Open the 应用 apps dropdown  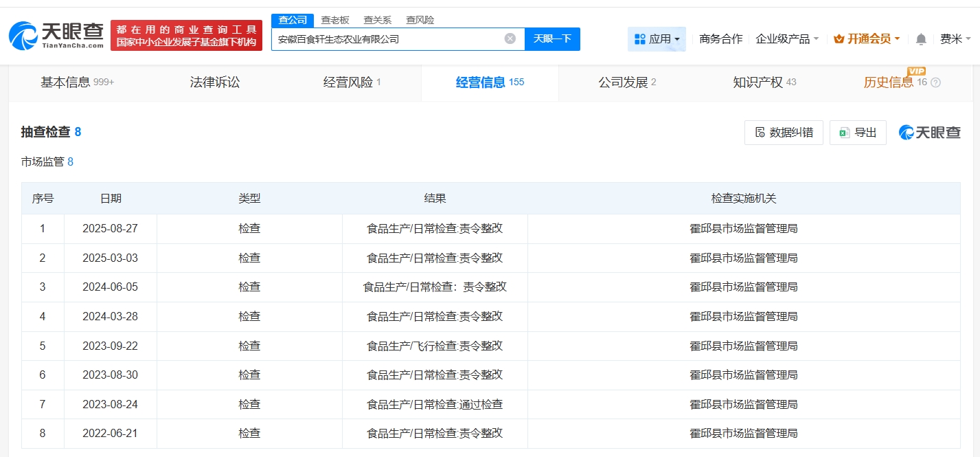point(657,39)
